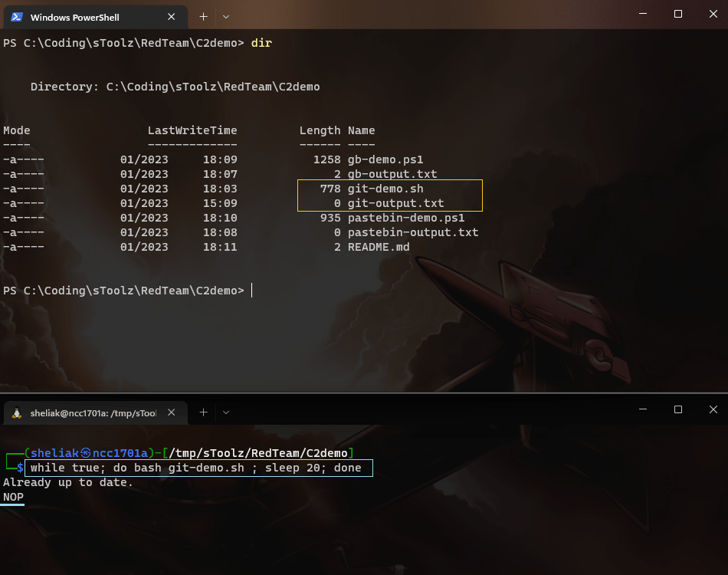This screenshot has width=728, height=575.
Task: Open a new tab in the Linux terminal window
Action: (x=203, y=412)
